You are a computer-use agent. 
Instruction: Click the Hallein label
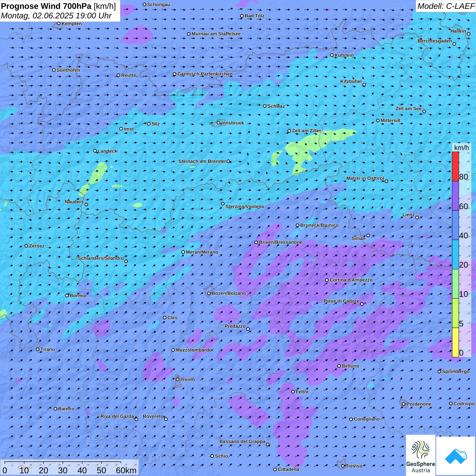(458, 31)
